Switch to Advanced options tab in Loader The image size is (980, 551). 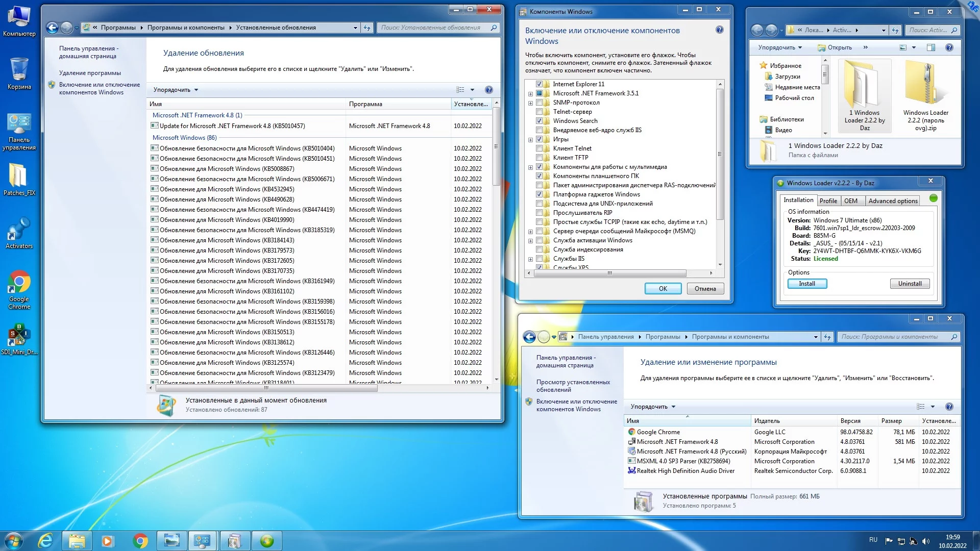(893, 201)
